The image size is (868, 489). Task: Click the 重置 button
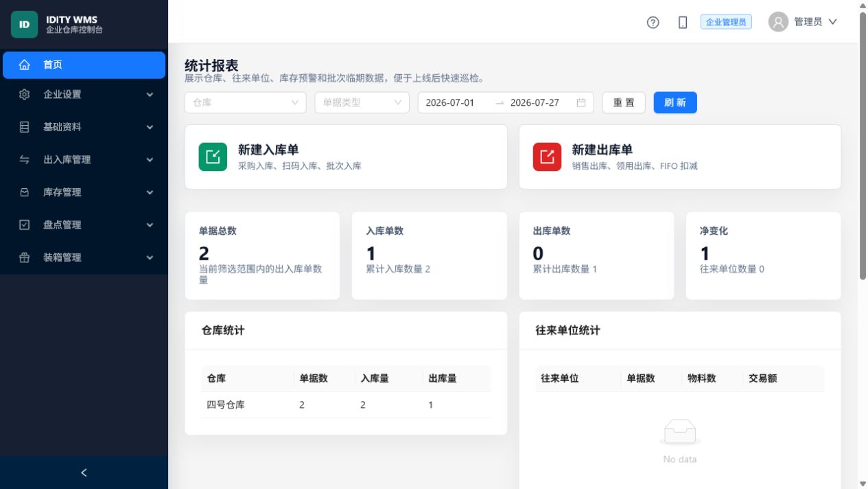click(624, 102)
